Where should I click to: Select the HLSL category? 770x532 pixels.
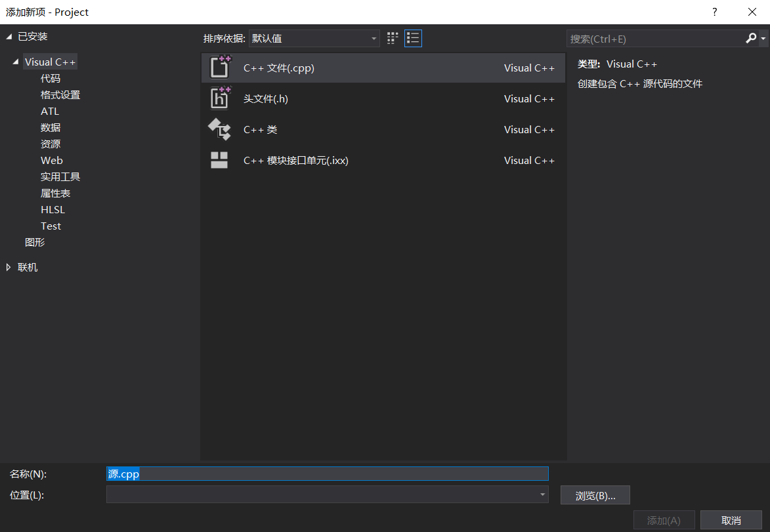pyautogui.click(x=53, y=209)
